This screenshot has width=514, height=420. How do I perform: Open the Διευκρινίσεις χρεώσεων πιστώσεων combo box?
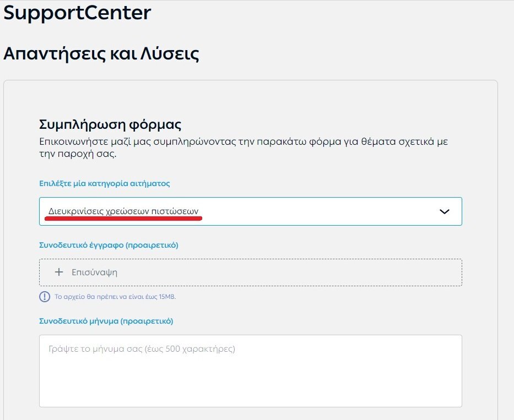[x=251, y=211]
